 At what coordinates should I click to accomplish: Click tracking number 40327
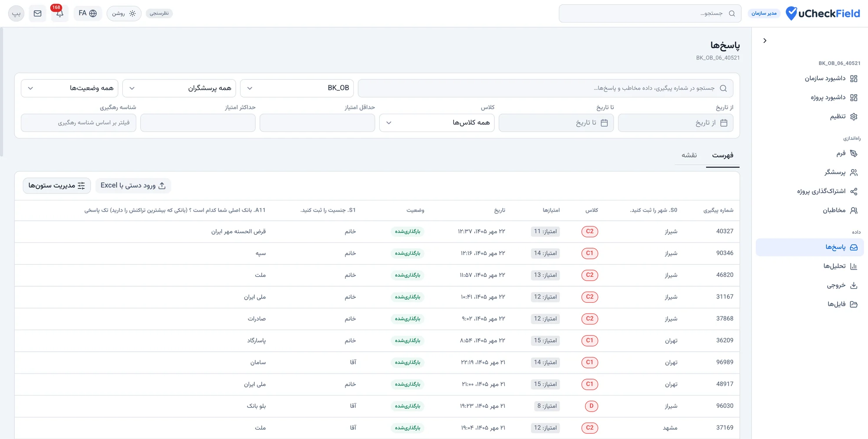725,231
